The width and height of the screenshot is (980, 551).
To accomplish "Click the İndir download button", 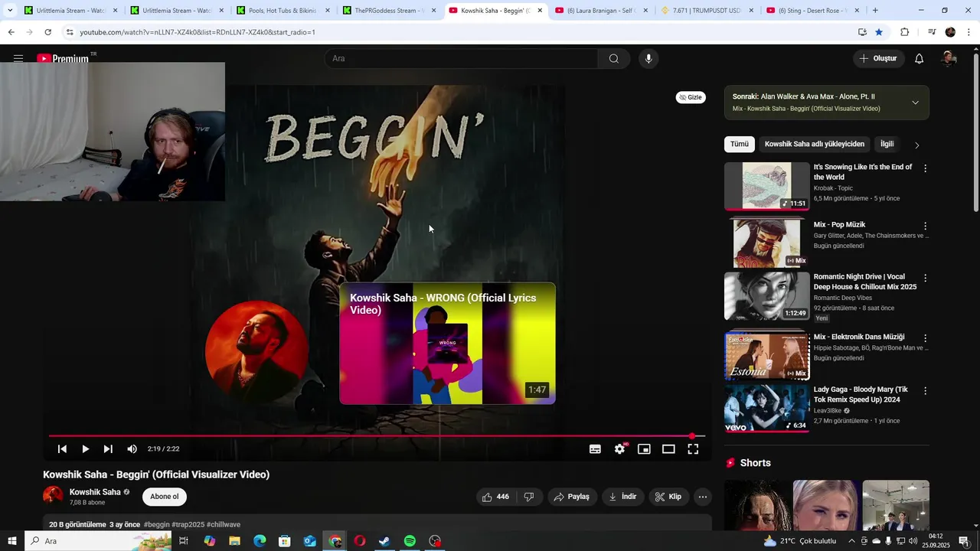I will 623,497.
